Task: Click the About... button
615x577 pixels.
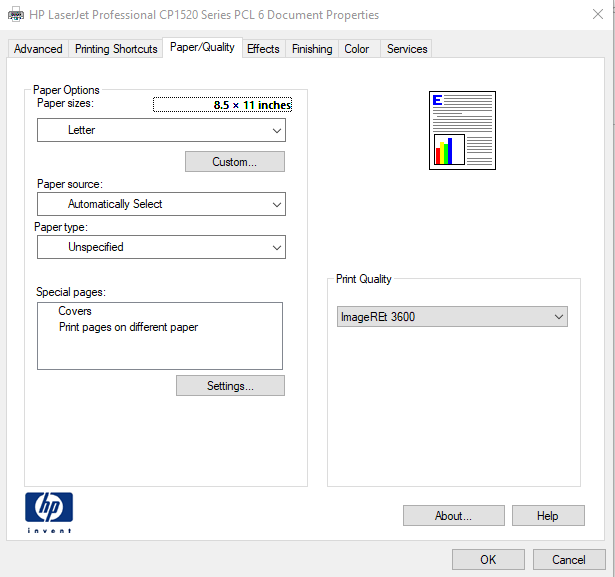Action: coord(454,515)
